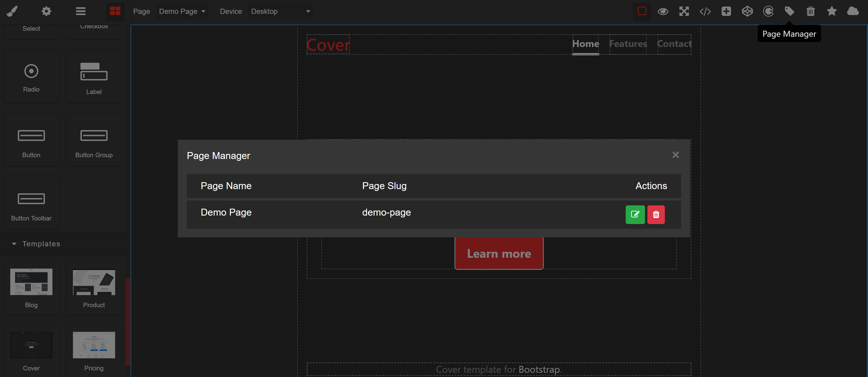Toggle the component outline square icon
The image size is (868, 377).
pos(642,11)
